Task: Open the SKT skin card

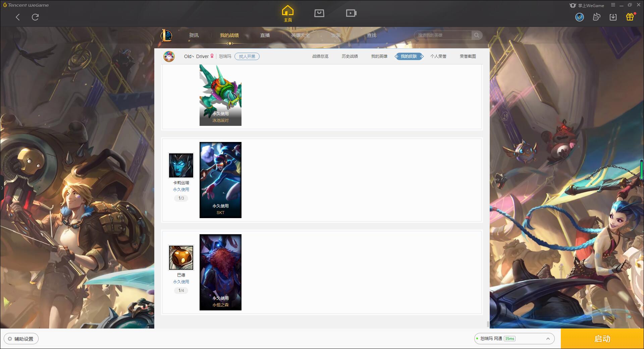Action: tap(220, 180)
